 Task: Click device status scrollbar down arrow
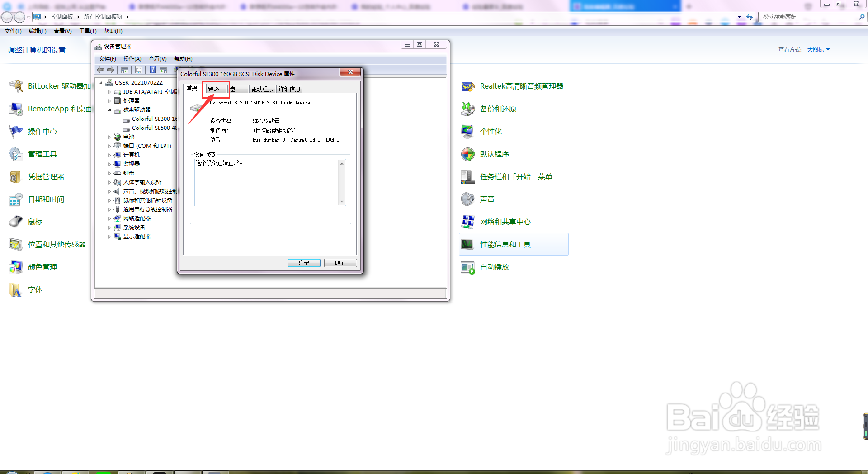342,202
